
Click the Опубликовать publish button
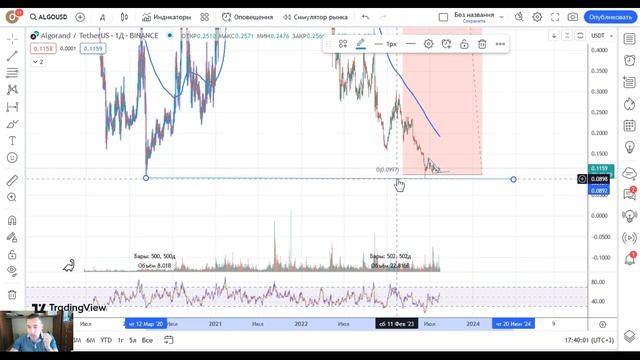pos(611,17)
